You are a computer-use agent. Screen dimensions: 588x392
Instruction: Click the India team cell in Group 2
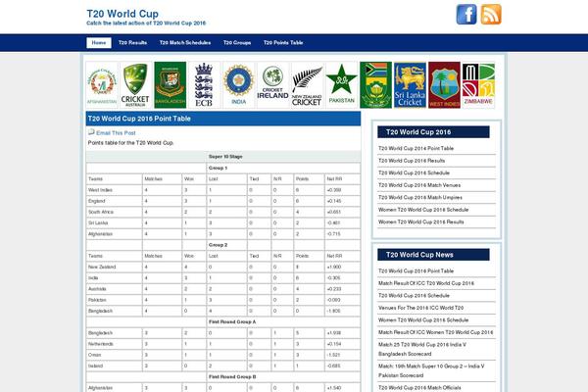[115, 278]
